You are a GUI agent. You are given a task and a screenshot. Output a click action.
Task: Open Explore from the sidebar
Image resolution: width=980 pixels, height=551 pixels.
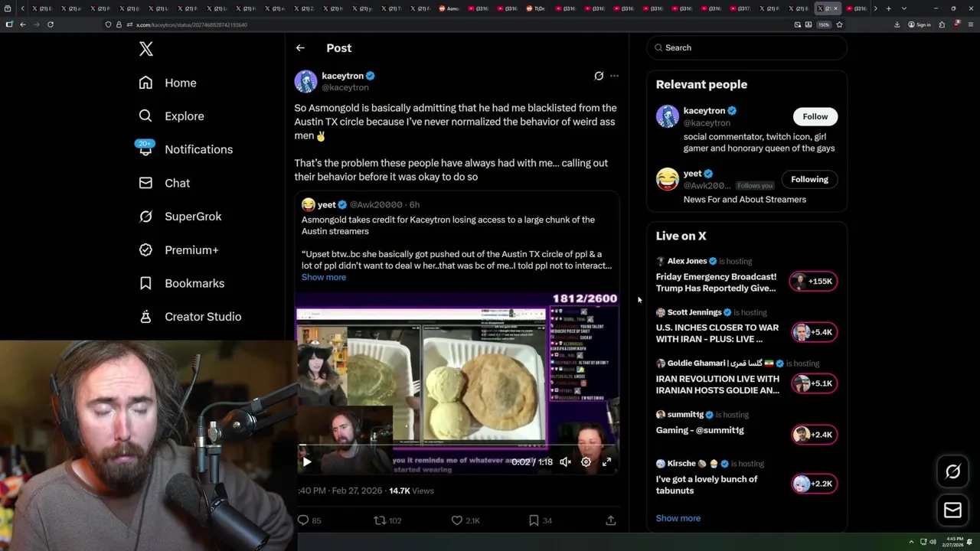[171, 116]
